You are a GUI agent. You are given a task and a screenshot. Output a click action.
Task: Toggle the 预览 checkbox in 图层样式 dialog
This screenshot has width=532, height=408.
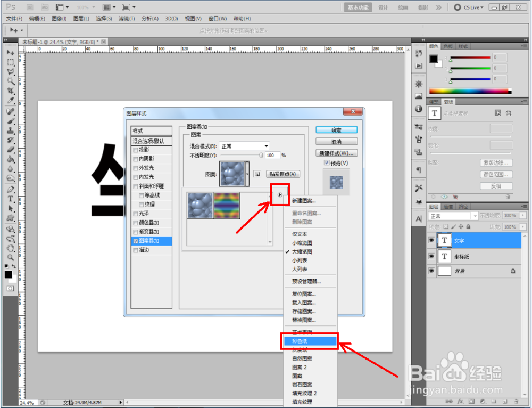tap(326, 163)
